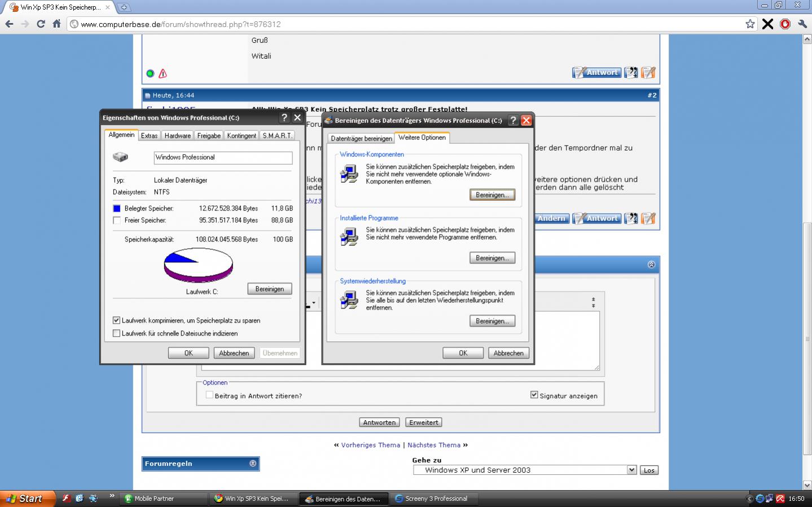
Task: Go back with the browser back arrow
Action: (x=9, y=24)
